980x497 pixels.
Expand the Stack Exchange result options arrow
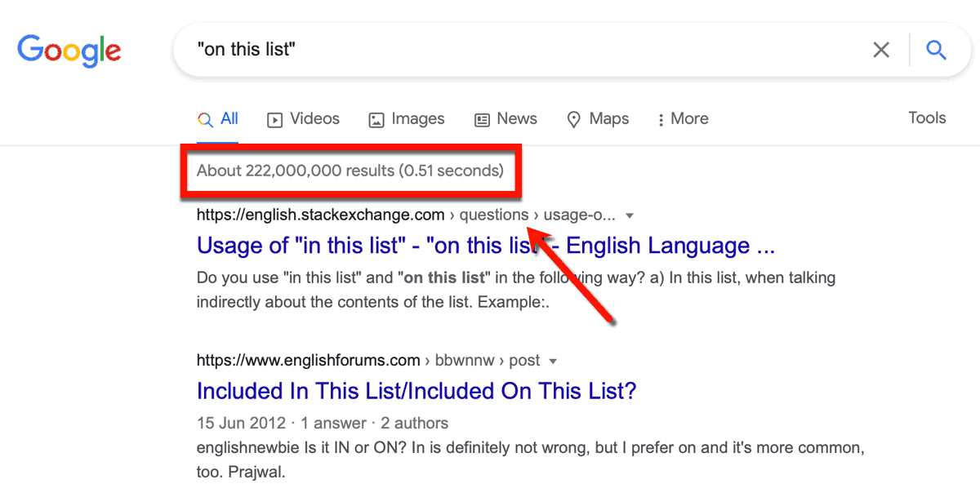coord(629,215)
